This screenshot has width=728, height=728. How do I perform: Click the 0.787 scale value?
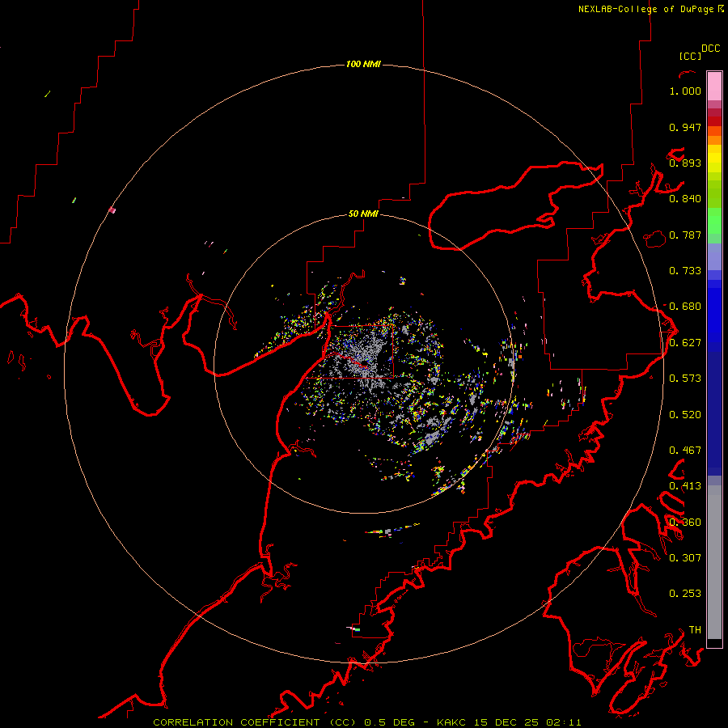point(685,235)
